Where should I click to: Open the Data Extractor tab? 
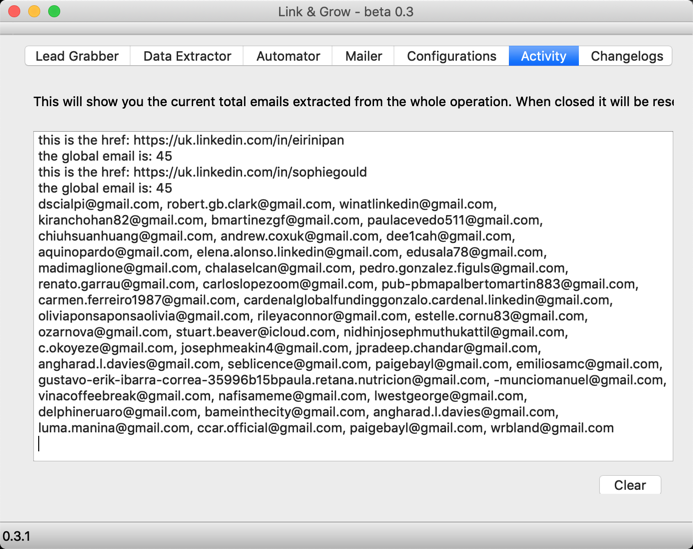pos(187,56)
